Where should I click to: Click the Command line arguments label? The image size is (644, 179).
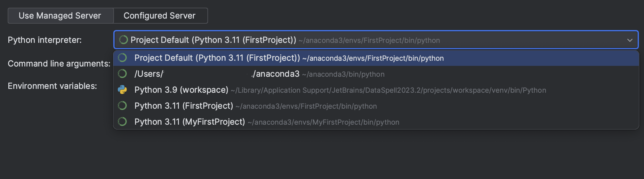point(59,64)
